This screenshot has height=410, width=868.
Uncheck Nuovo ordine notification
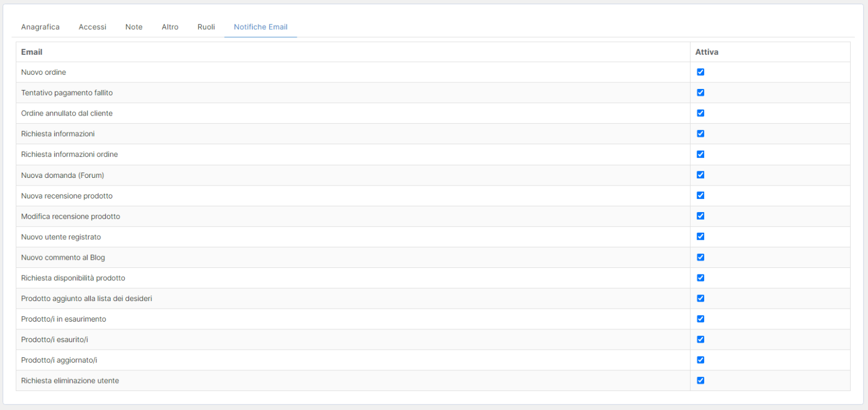700,72
